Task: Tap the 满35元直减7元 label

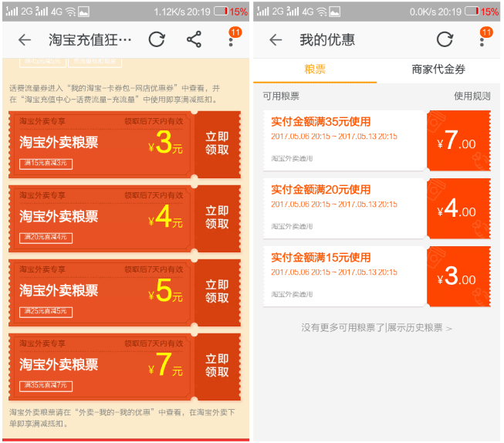Action: 46,386
